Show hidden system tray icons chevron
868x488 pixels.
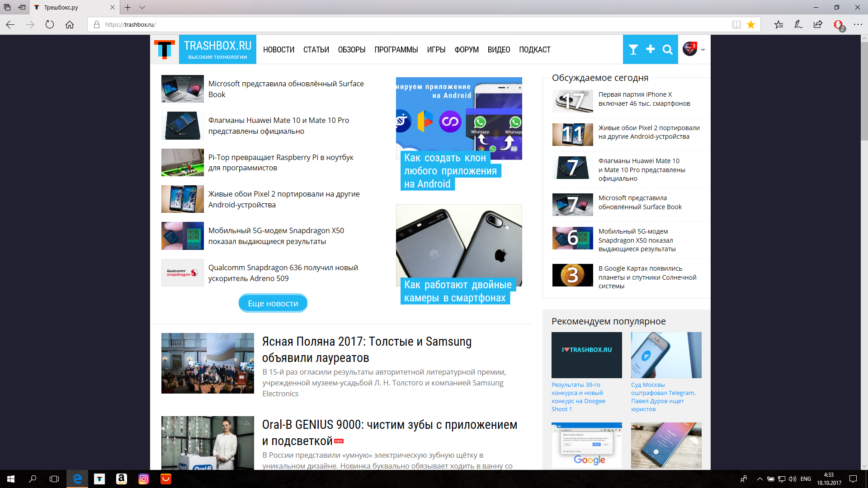pos(759,479)
